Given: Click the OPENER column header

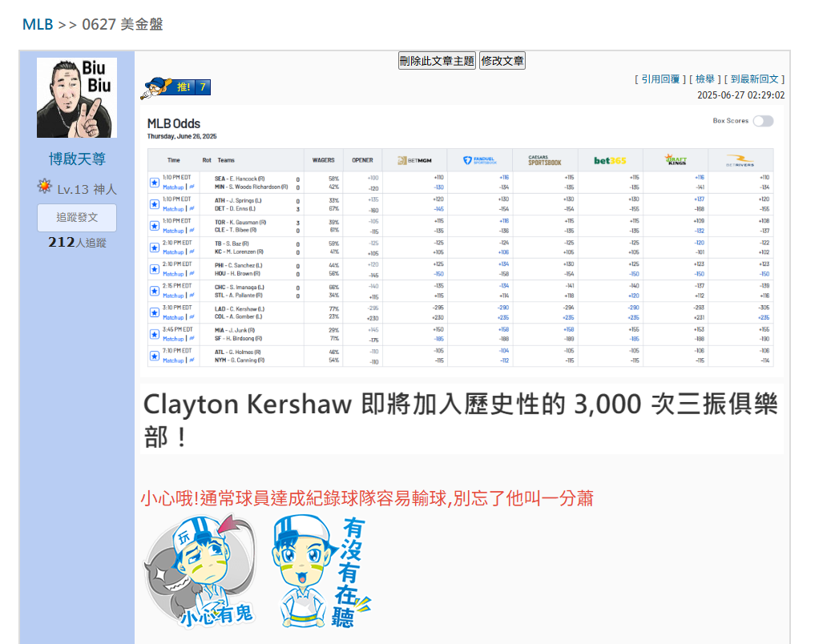Looking at the screenshot, I should [363, 160].
